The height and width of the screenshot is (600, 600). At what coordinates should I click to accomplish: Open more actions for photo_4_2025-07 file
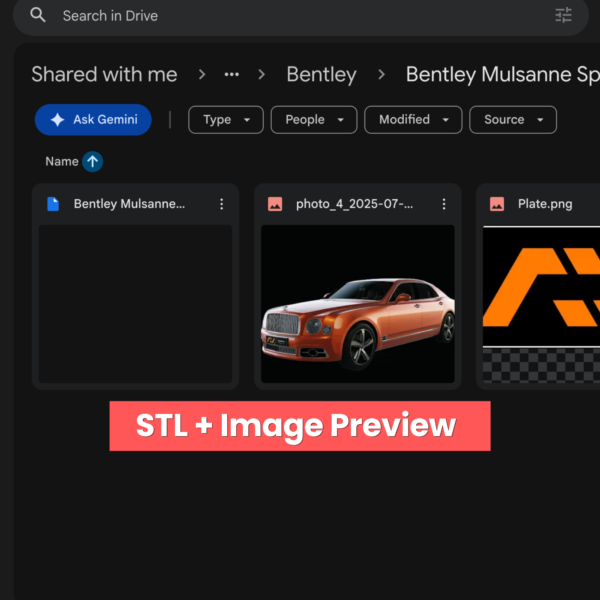(x=444, y=204)
